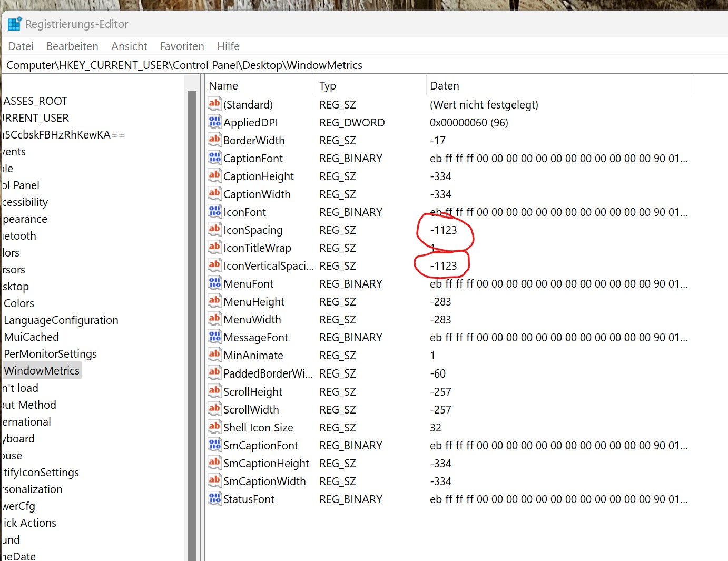Screen dimensions: 728x561
Task: Select the IconVerticalSpacing string icon
Action: [214, 265]
